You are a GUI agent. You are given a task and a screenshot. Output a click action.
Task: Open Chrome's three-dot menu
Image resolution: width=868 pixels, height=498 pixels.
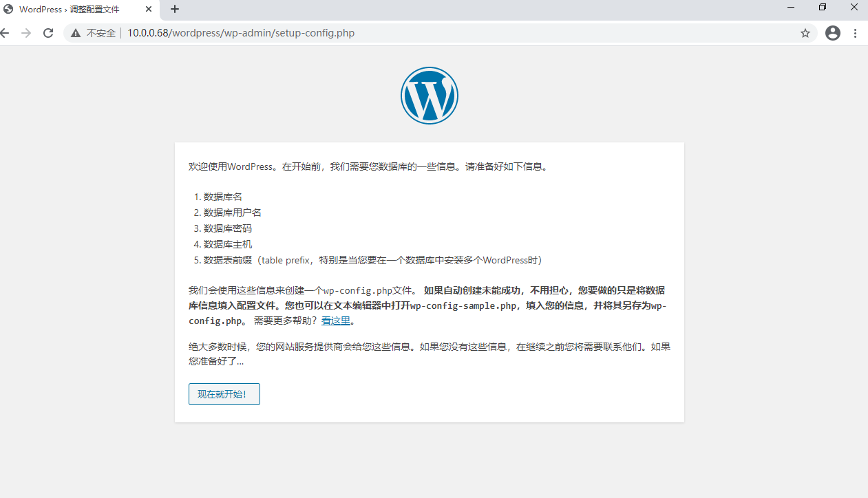click(856, 33)
